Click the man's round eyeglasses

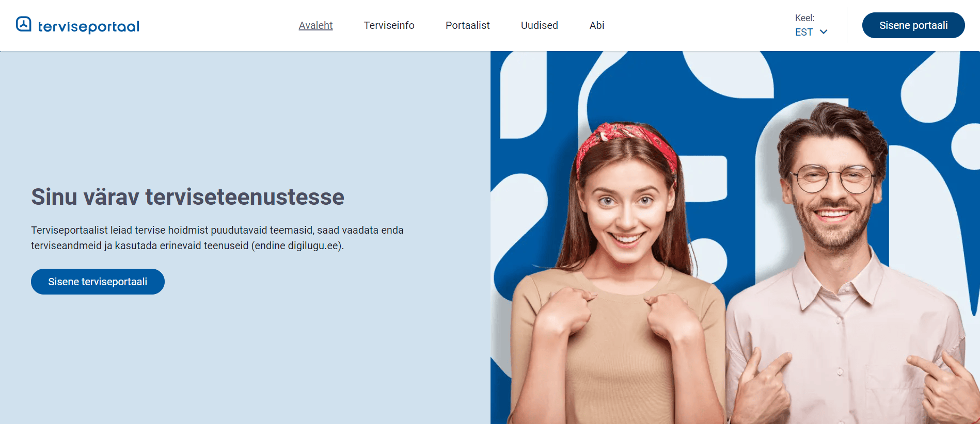(834, 179)
